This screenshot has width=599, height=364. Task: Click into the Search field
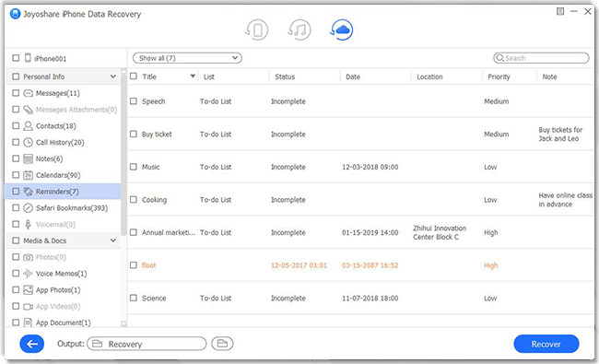541,58
